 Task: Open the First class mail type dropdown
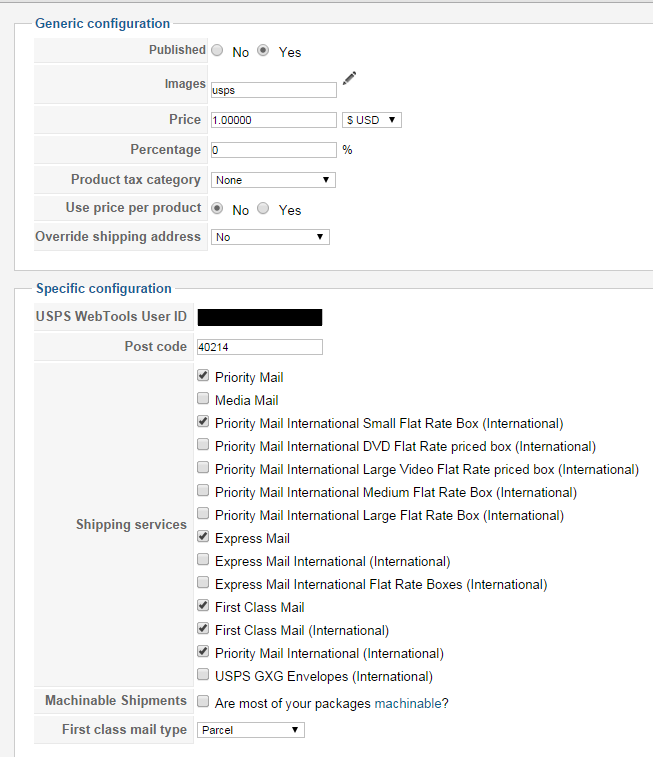250,730
